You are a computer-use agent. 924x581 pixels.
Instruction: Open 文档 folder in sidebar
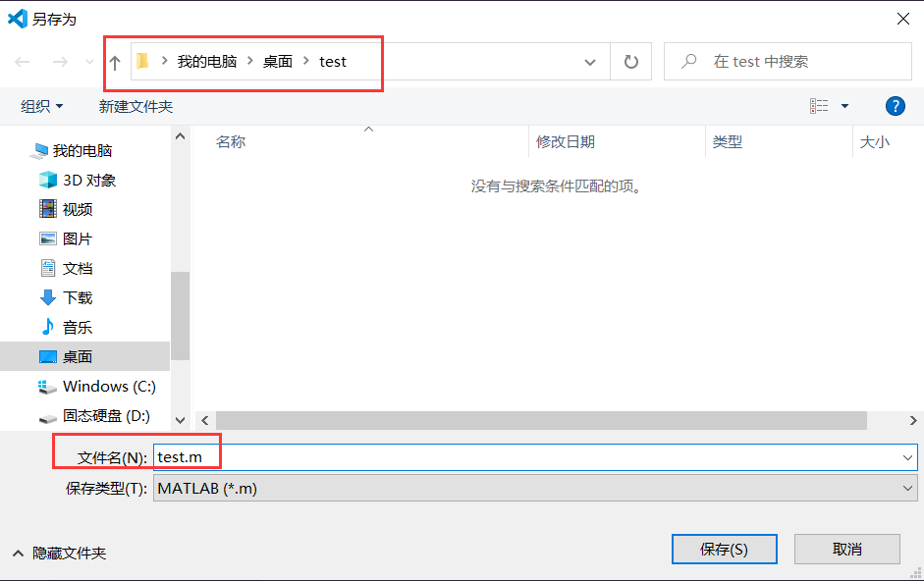pos(78,269)
